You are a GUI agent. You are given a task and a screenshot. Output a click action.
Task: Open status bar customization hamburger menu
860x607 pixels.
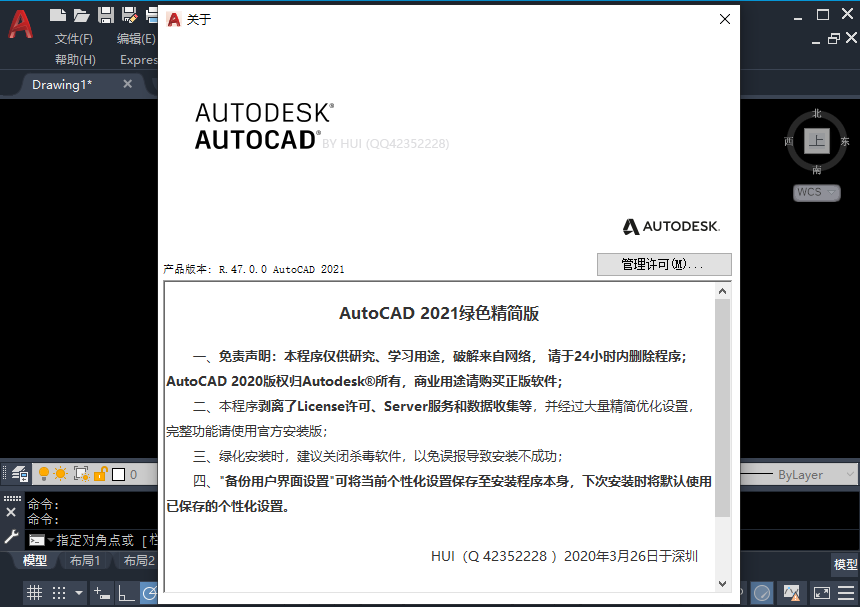846,593
